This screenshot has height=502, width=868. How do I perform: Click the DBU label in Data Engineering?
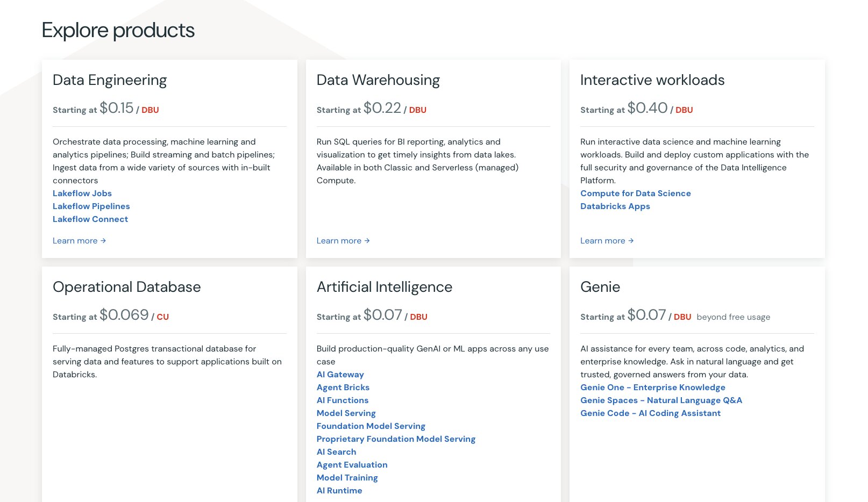pos(150,110)
